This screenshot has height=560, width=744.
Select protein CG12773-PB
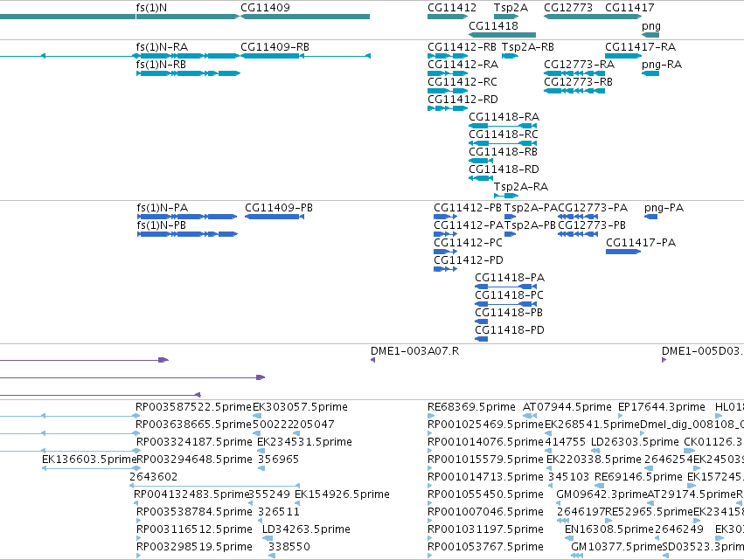(x=592, y=225)
